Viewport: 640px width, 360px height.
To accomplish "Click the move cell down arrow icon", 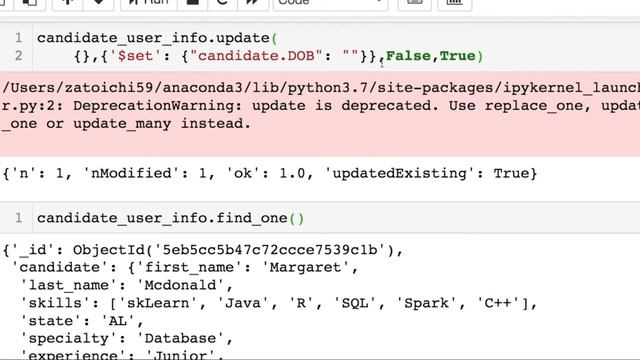I will tap(98, 2).
